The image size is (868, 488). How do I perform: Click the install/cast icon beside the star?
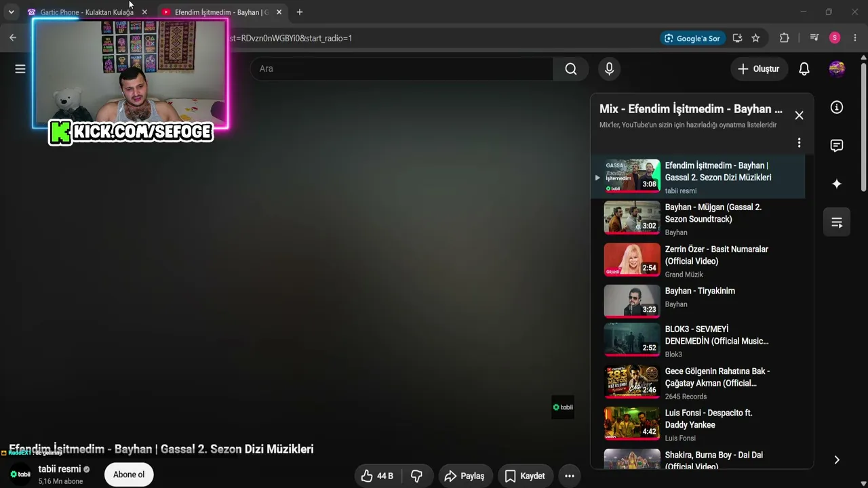pyautogui.click(x=737, y=38)
